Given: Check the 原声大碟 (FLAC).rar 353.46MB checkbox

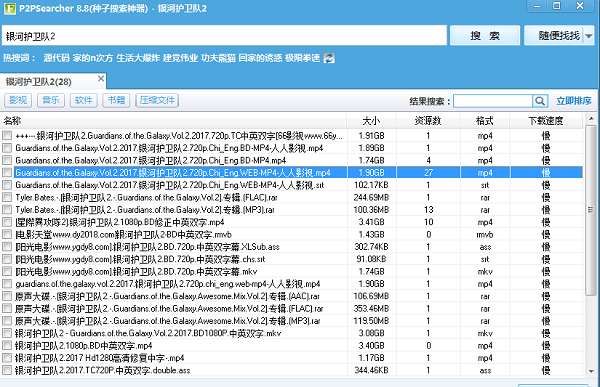Looking at the screenshot, I should [7, 308].
